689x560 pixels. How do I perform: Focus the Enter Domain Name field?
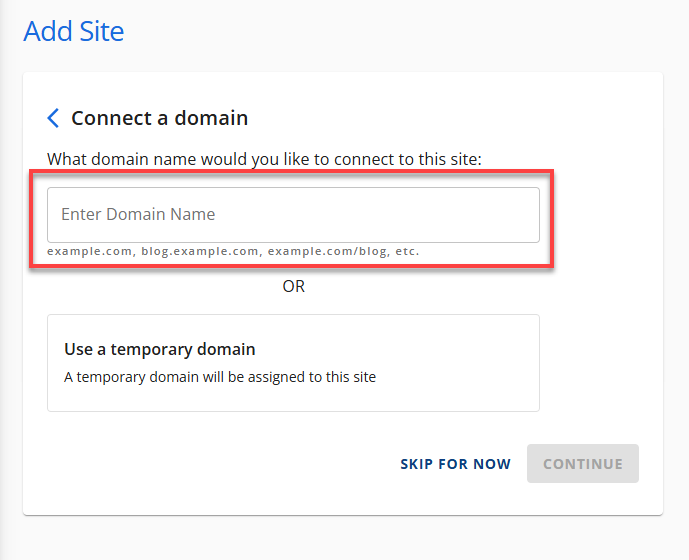point(293,215)
